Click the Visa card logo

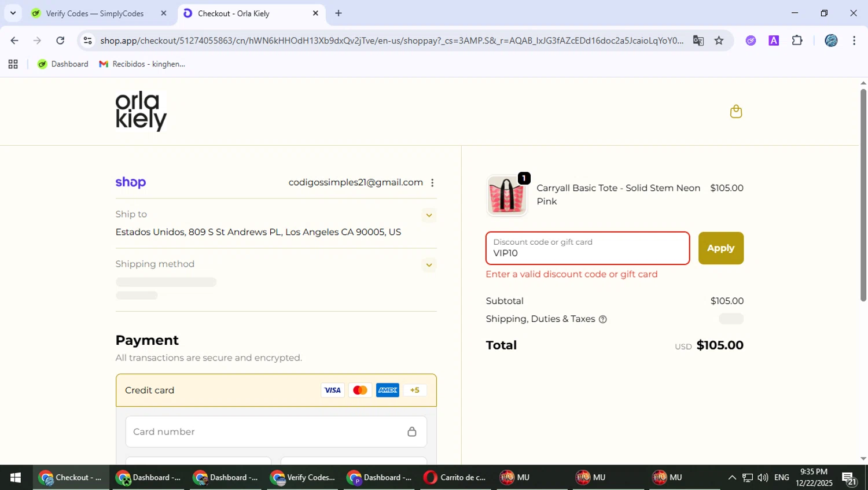[x=332, y=390]
